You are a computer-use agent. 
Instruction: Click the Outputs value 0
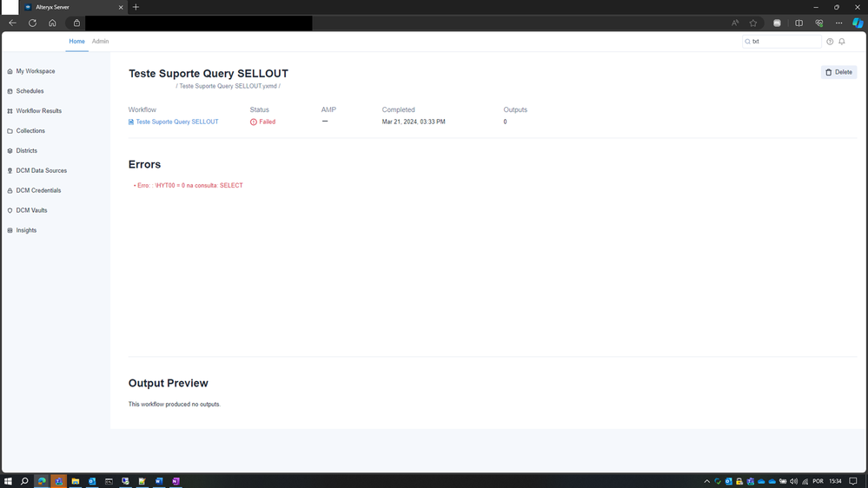tap(505, 122)
